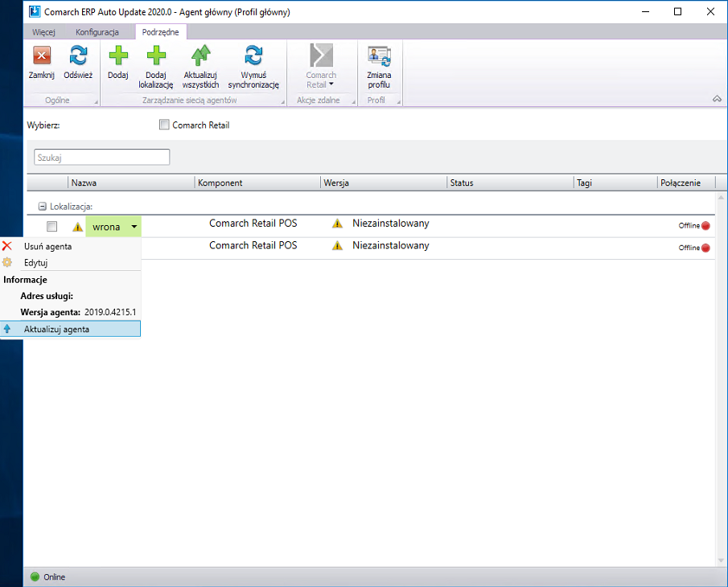Click the Dodaj lokalizację icon

(x=156, y=55)
